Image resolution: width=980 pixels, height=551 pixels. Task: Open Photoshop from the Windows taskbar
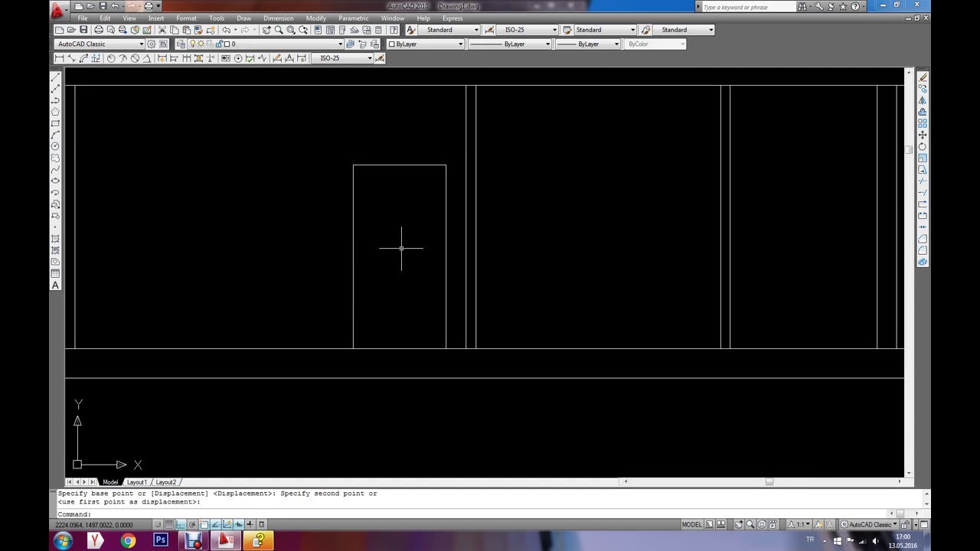(x=161, y=540)
